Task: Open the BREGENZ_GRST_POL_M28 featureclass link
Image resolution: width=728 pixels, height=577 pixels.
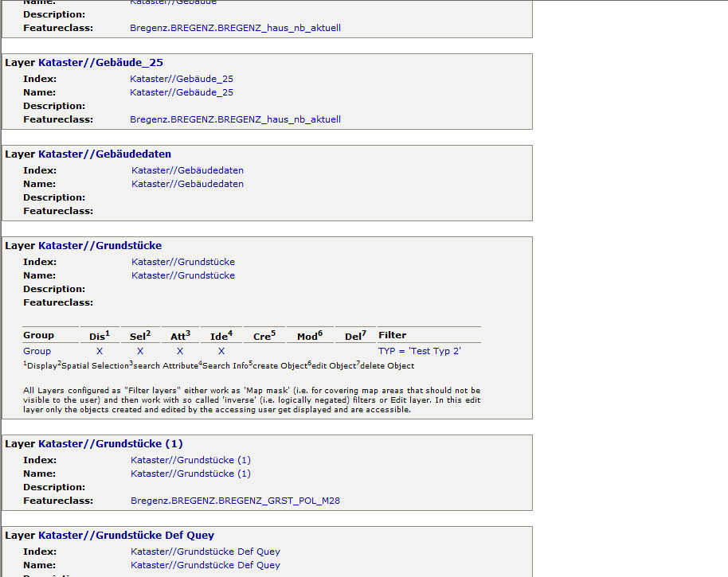Action: coord(235,501)
